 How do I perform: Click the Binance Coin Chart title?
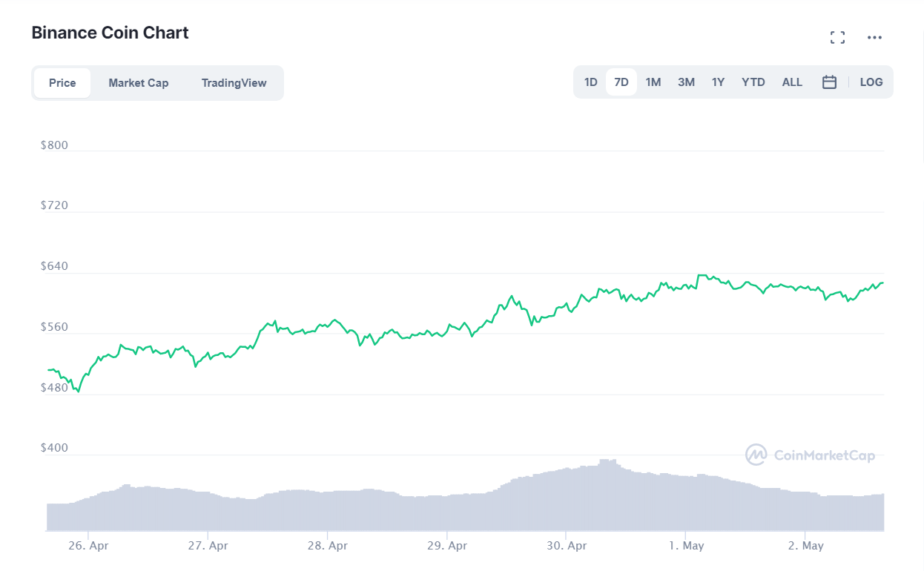tap(110, 33)
